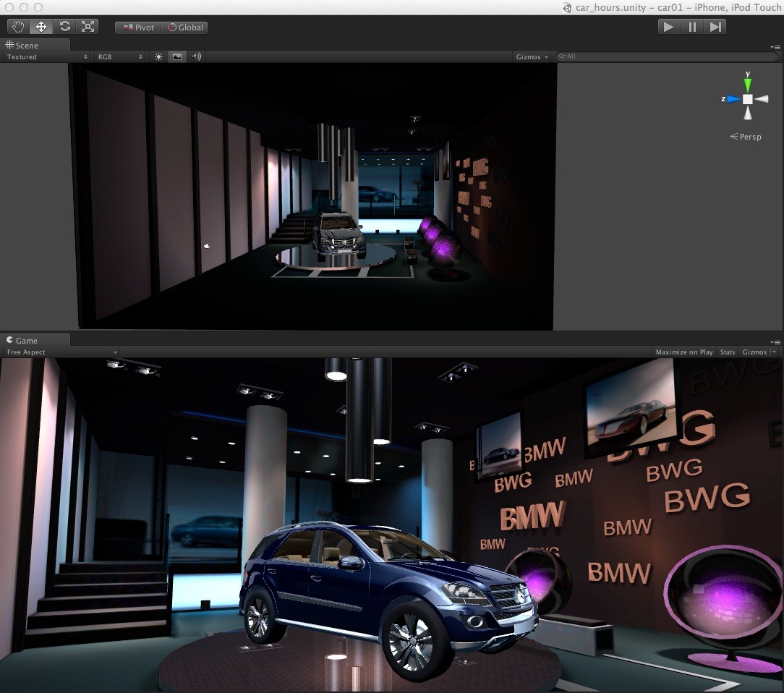Click the blue Z axis gizmo cone

733,99
